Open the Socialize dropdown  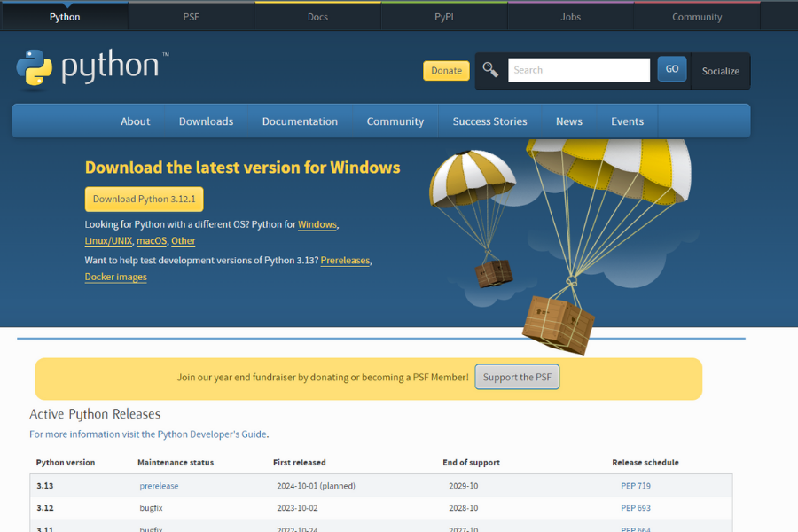[720, 71]
